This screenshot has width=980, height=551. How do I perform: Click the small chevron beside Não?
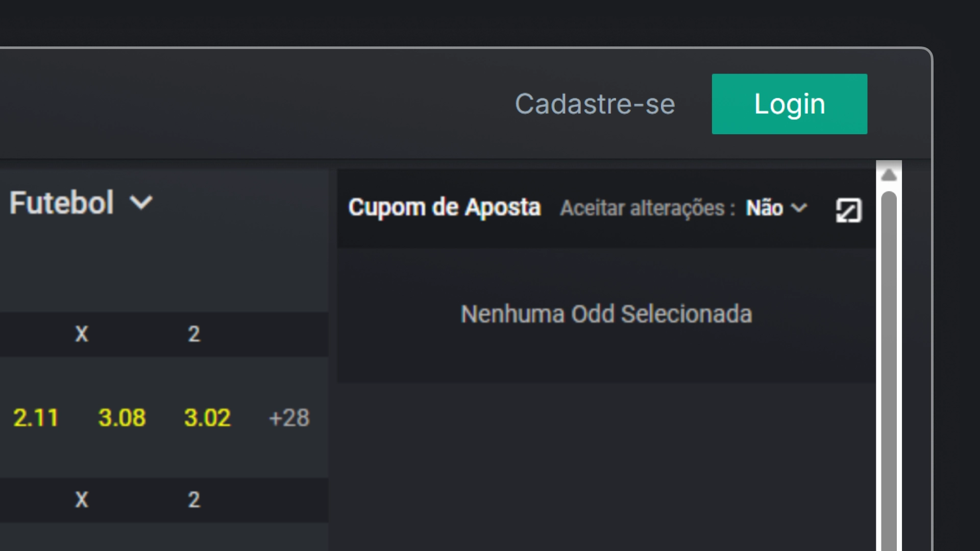point(799,208)
